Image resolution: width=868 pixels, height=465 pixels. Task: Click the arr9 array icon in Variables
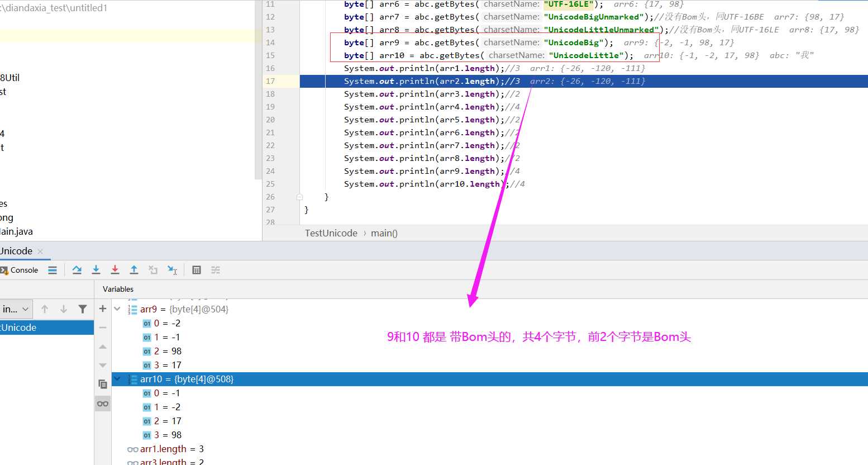click(132, 309)
